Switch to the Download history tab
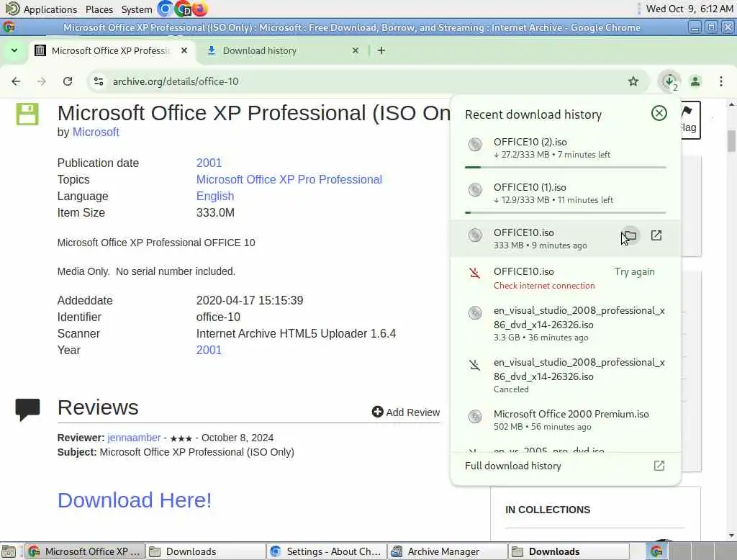Viewport: 737px width, 560px height. [x=282, y=50]
